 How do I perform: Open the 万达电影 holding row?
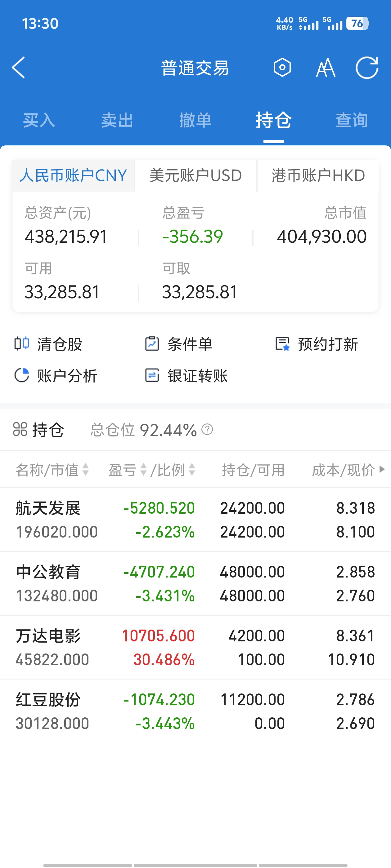click(195, 647)
